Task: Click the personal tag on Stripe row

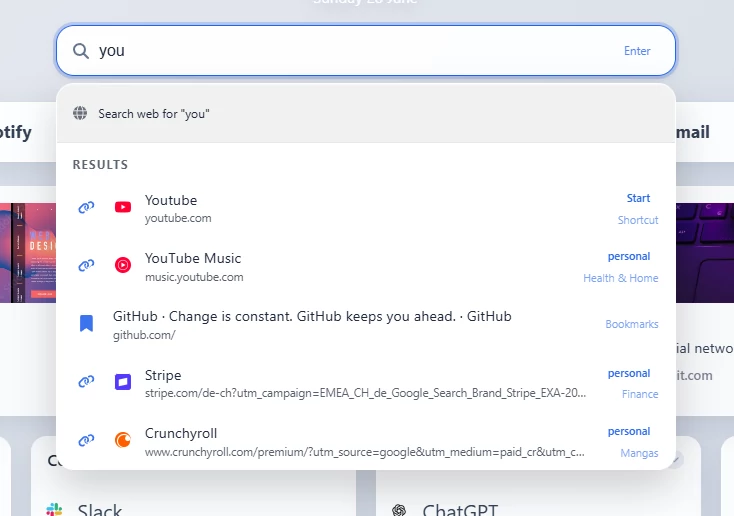Action: coord(629,373)
